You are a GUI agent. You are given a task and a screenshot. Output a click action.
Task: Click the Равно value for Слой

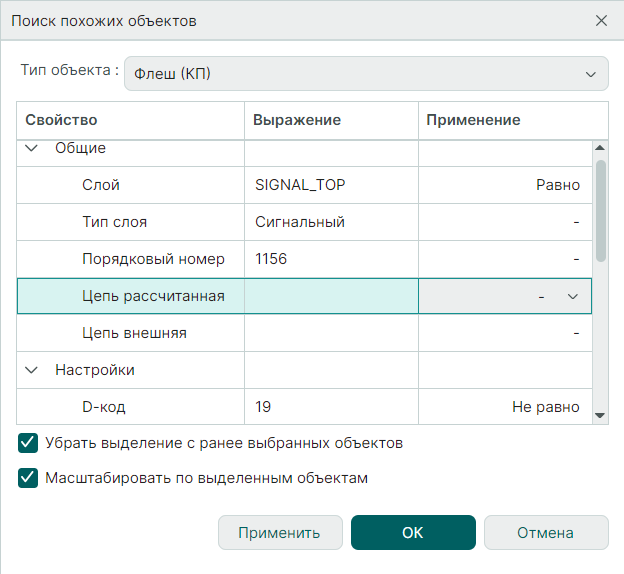pos(557,185)
